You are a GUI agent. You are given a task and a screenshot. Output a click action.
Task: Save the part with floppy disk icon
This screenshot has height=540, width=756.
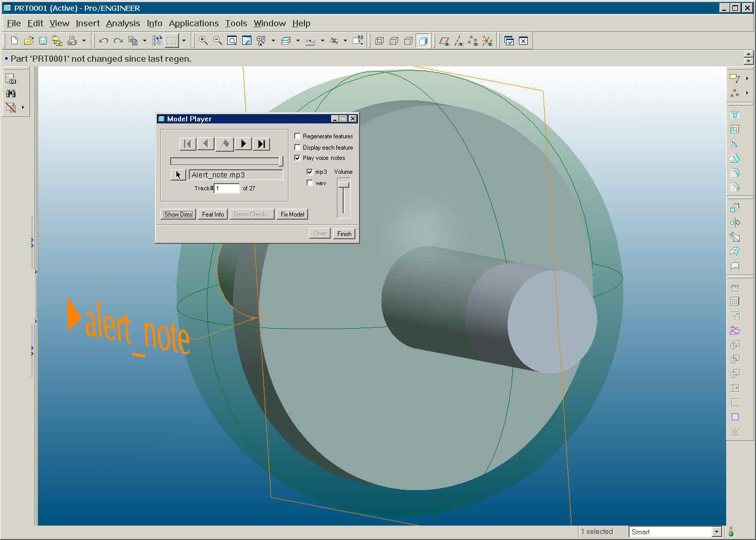[43, 41]
